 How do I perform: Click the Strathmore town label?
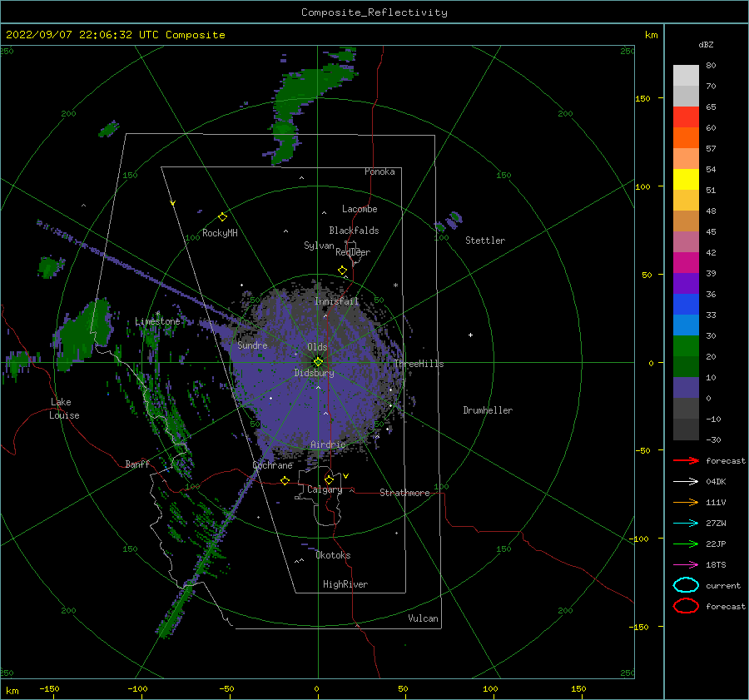tap(404, 493)
